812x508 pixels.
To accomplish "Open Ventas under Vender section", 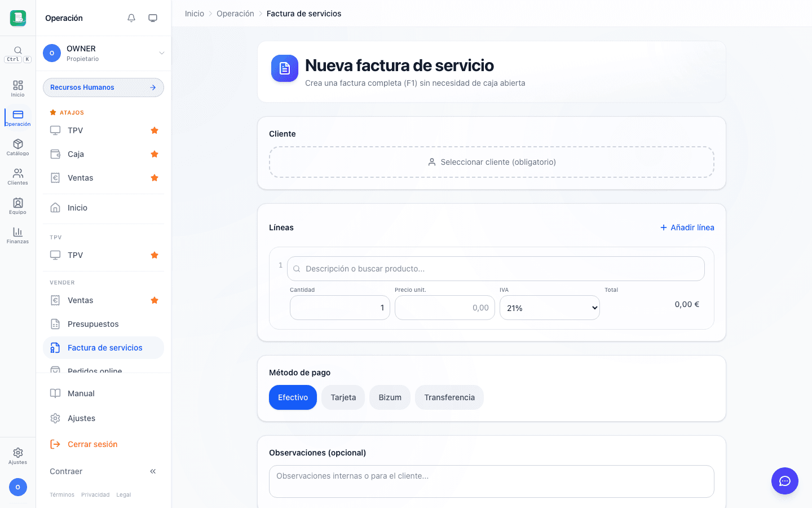I will [x=103, y=300].
